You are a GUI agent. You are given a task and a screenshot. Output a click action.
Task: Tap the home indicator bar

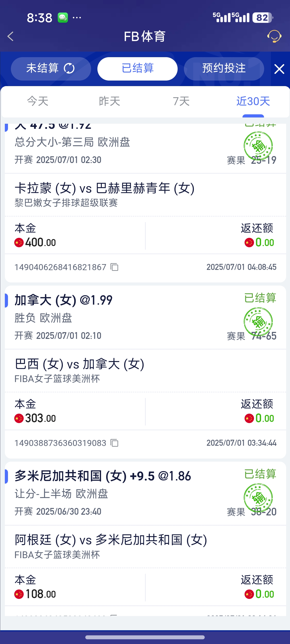145,637
